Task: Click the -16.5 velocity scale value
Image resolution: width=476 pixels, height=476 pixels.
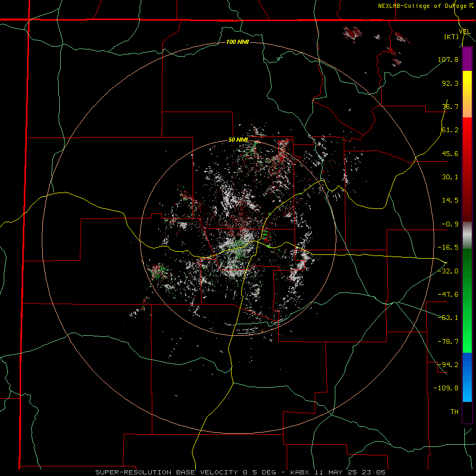Action: [448, 248]
